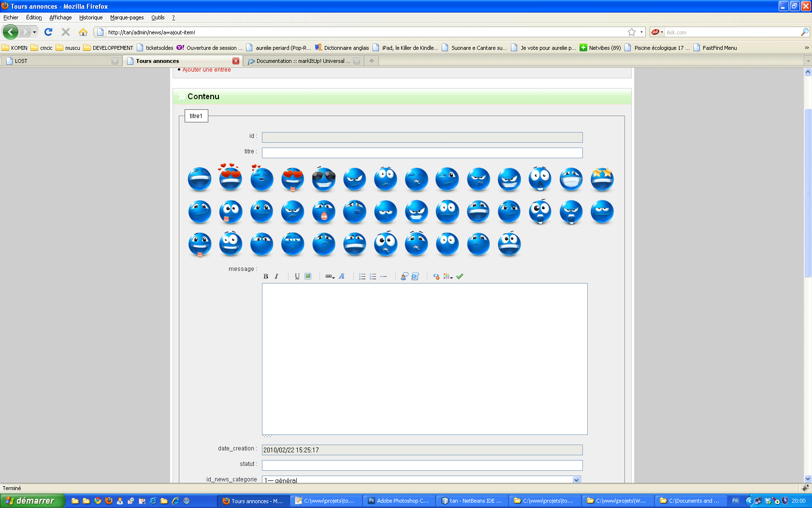Open the Netvibes (89) bookmark
Viewport: 812px width, 508px height.
pyautogui.click(x=600, y=48)
